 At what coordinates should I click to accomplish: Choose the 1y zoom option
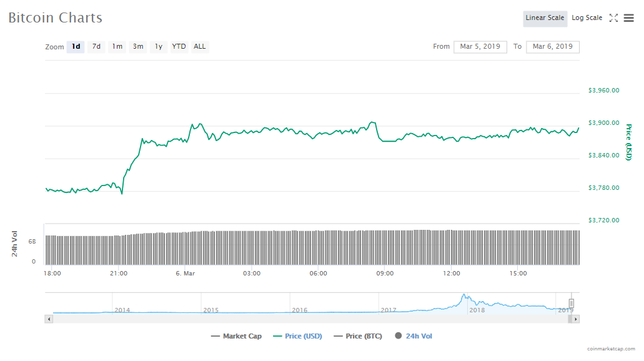point(159,47)
